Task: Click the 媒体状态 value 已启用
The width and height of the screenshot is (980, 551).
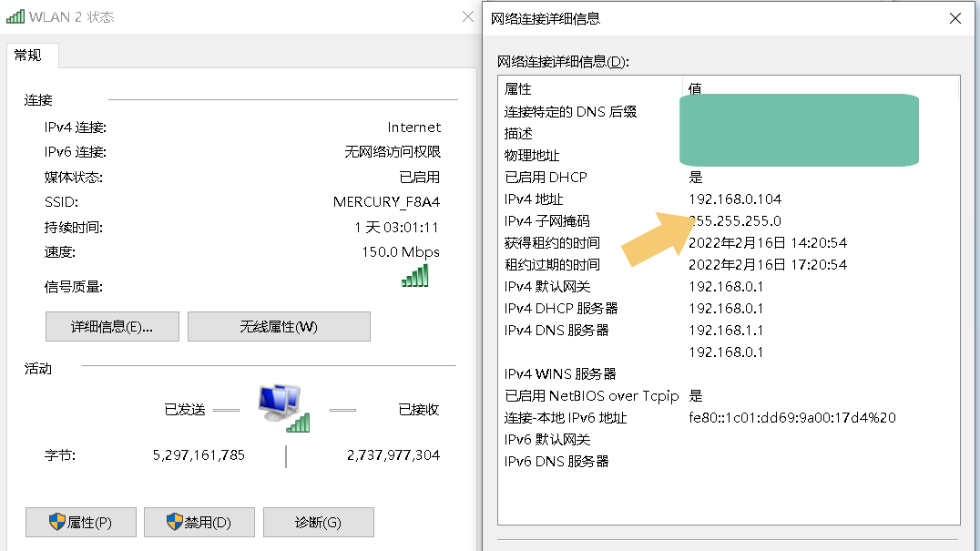Action: click(x=419, y=177)
